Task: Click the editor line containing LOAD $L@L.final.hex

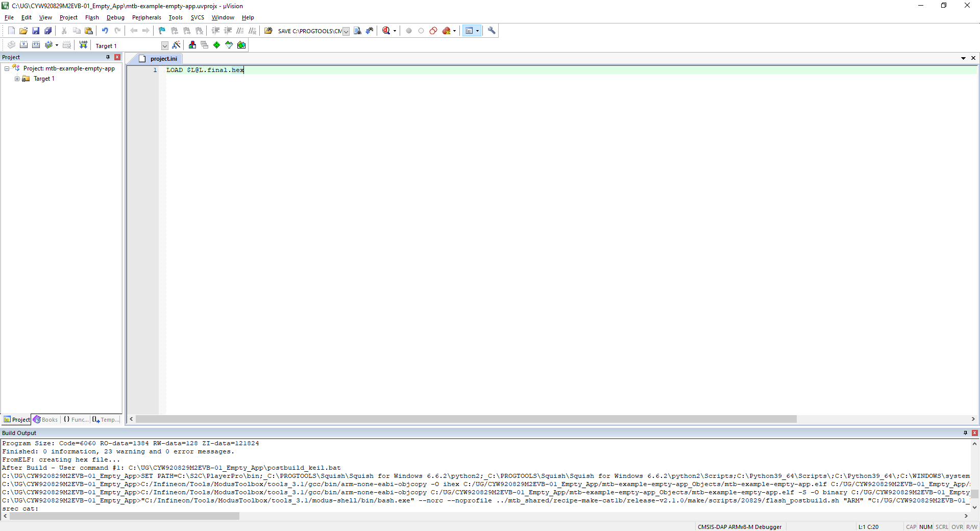Action: pos(571,70)
